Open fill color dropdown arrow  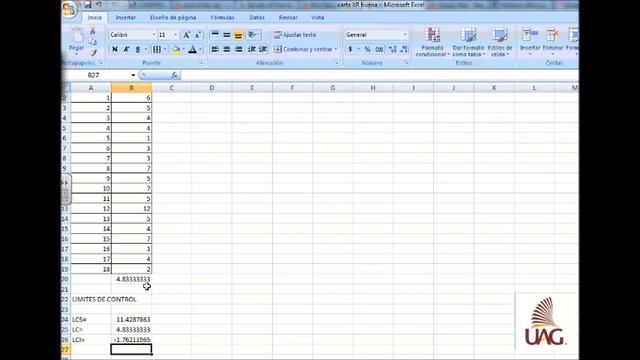pyautogui.click(x=183, y=49)
